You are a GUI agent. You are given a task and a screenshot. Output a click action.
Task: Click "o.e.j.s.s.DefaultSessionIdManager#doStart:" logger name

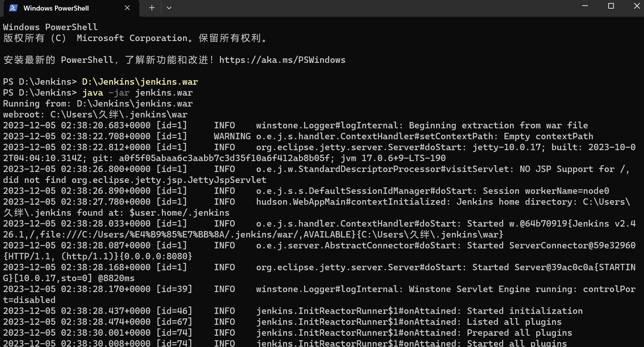pos(367,191)
